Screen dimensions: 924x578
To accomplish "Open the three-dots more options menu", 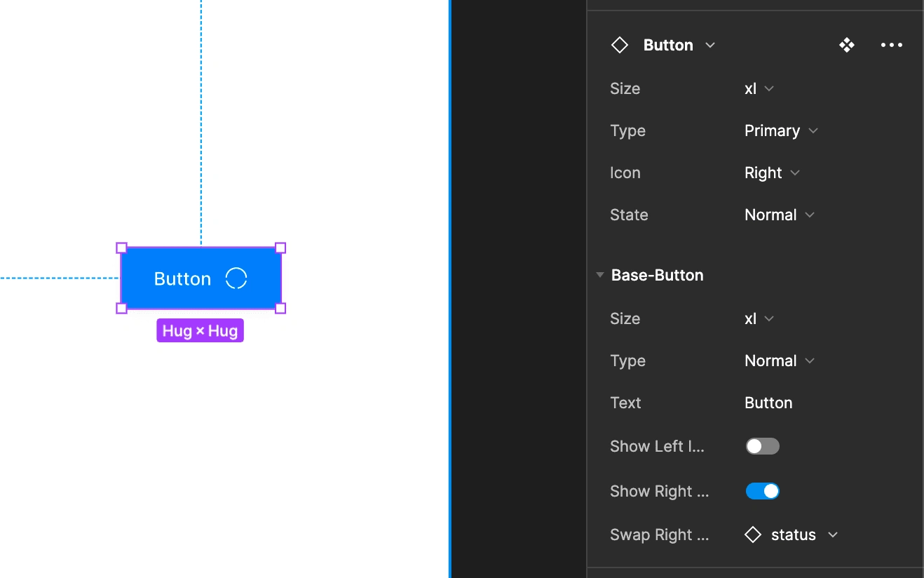I will (892, 45).
